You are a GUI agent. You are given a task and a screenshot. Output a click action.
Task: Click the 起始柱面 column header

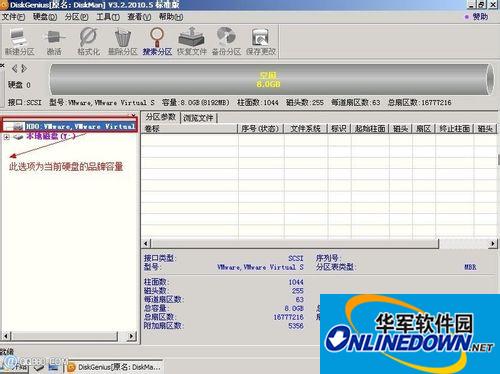click(x=370, y=129)
